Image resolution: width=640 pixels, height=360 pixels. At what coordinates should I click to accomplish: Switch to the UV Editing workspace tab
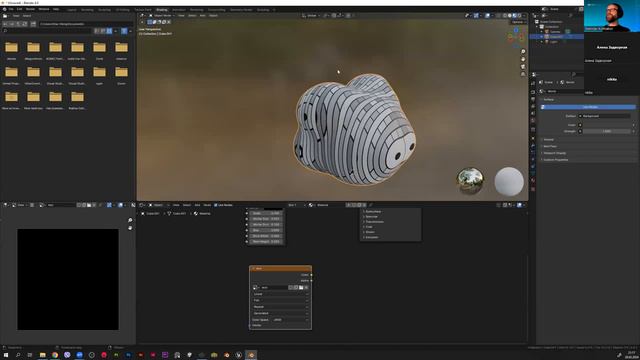point(122,9)
